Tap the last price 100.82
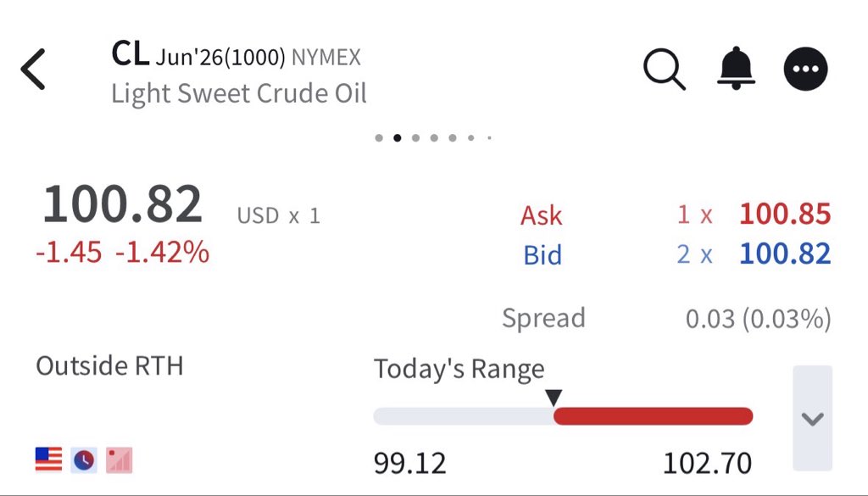Image resolution: width=868 pixels, height=496 pixels. [122, 204]
